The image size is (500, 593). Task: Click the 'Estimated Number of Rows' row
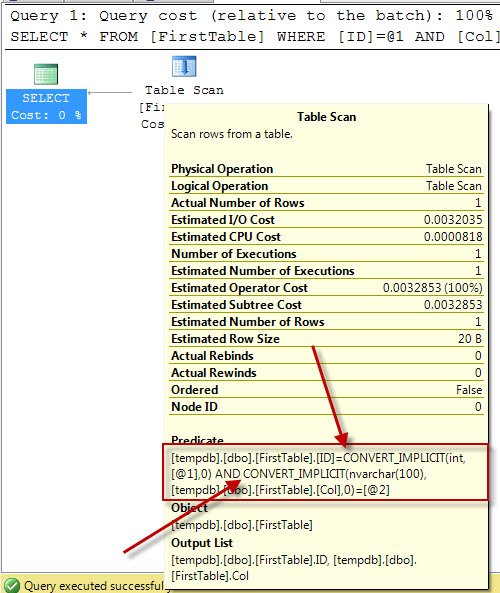tap(326, 322)
